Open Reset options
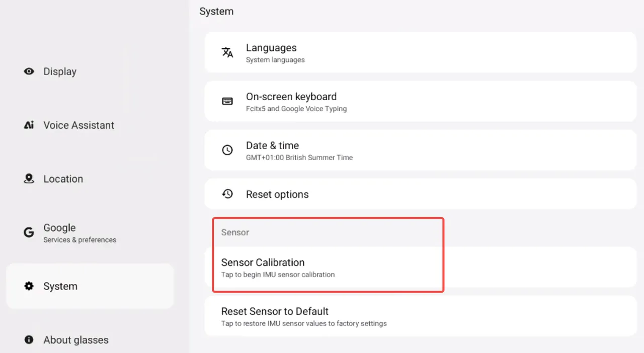 420,194
